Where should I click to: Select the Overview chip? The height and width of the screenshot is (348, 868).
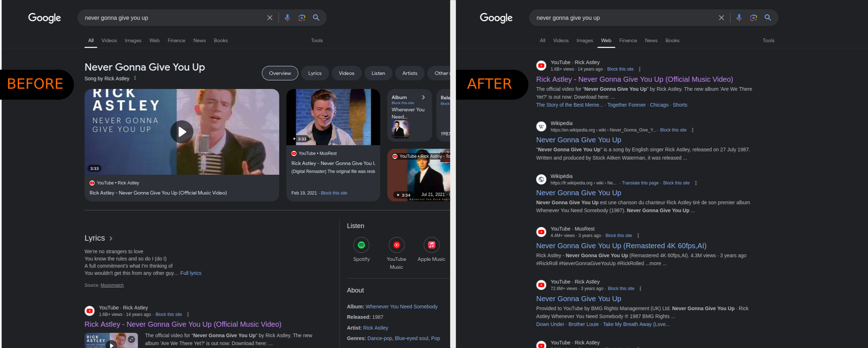280,73
